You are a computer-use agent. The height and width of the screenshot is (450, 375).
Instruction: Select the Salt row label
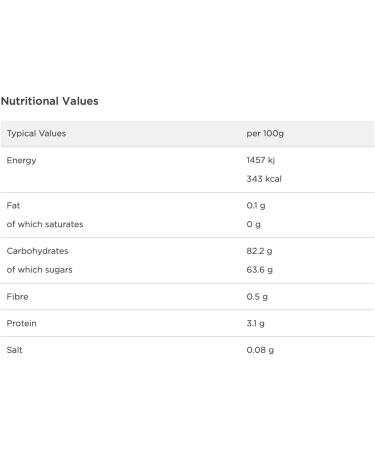pyautogui.click(x=14, y=350)
